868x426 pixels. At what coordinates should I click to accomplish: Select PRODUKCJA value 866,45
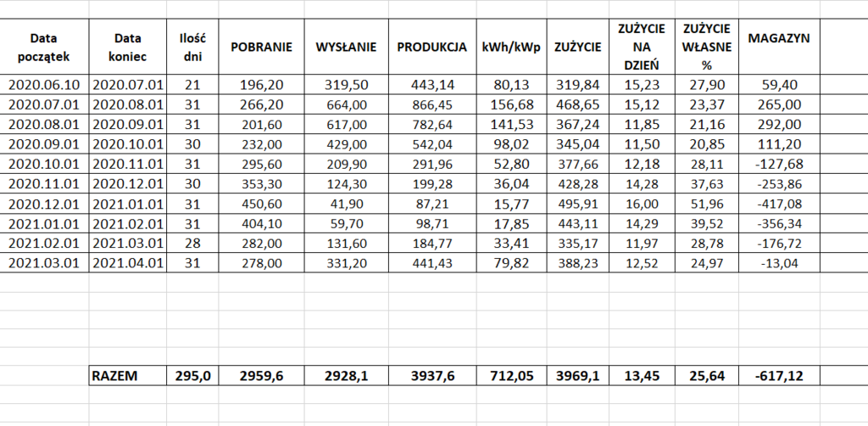pos(431,104)
